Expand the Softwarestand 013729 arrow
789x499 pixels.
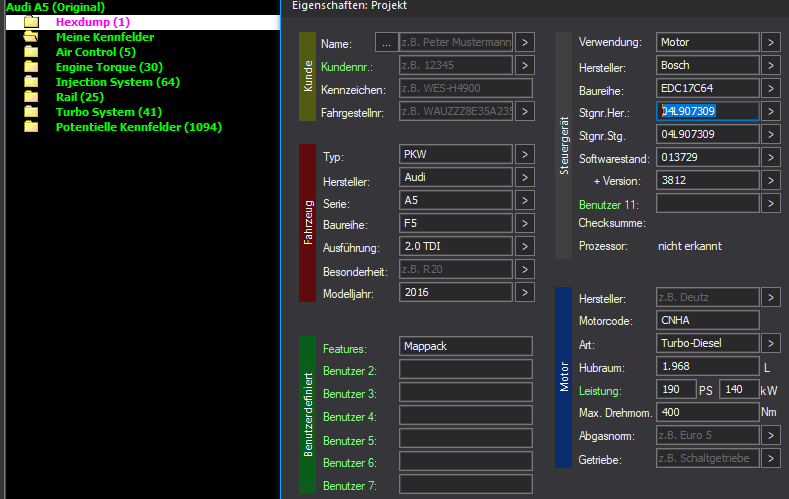771,157
